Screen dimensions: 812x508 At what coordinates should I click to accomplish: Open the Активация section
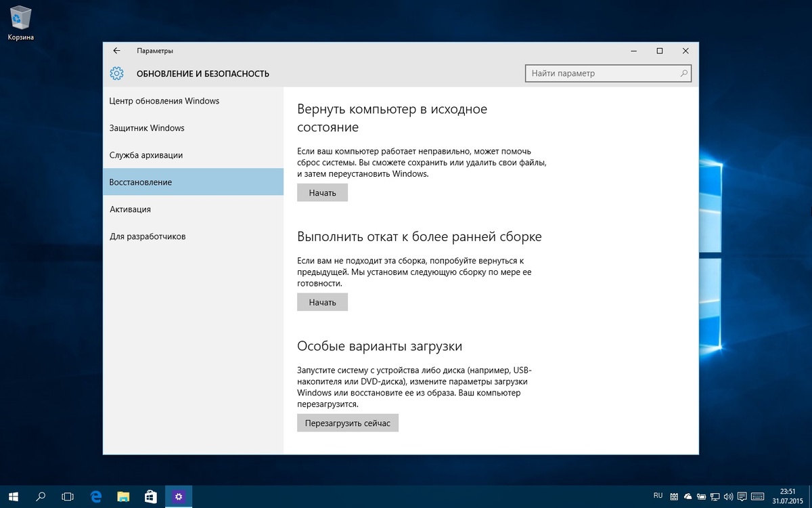tap(193, 209)
